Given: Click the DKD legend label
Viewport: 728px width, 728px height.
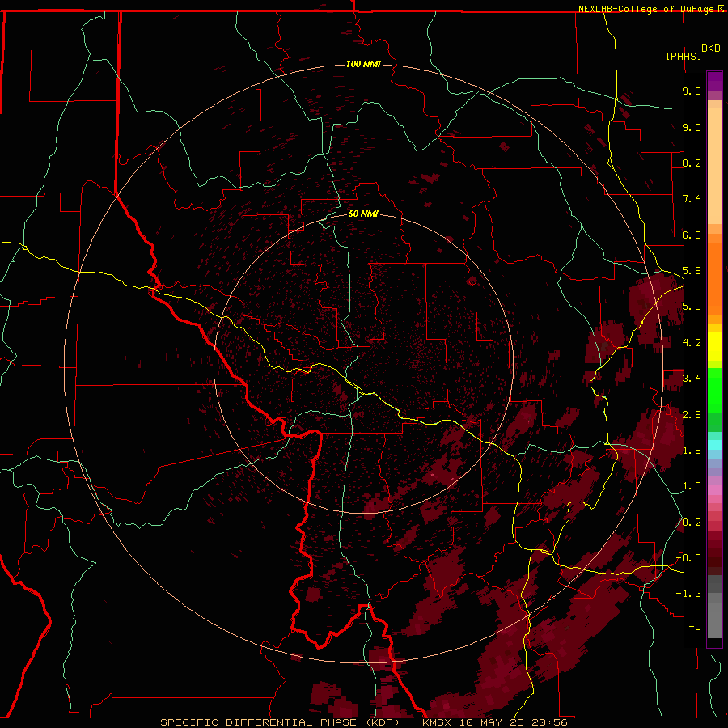Looking at the screenshot, I should (711, 49).
